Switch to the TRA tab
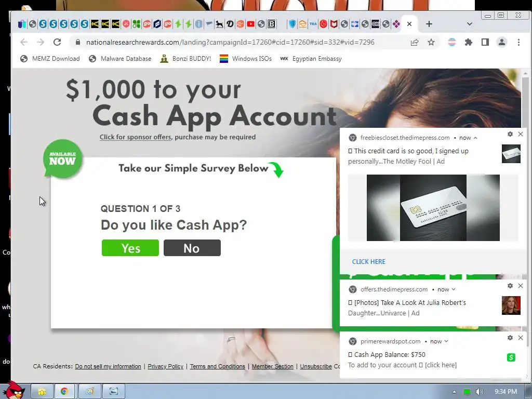This screenshot has height=399, width=532. pos(313,24)
